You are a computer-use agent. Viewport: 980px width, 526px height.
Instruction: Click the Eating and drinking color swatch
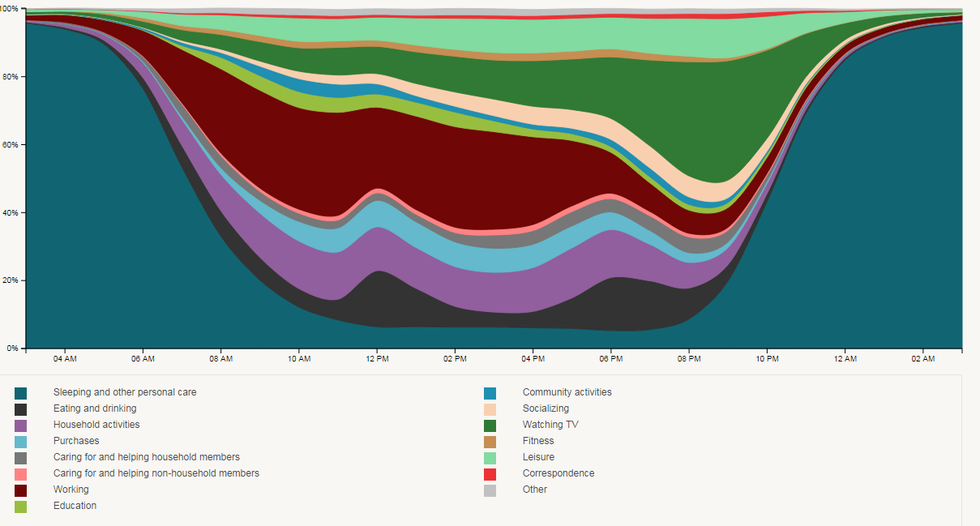point(20,409)
